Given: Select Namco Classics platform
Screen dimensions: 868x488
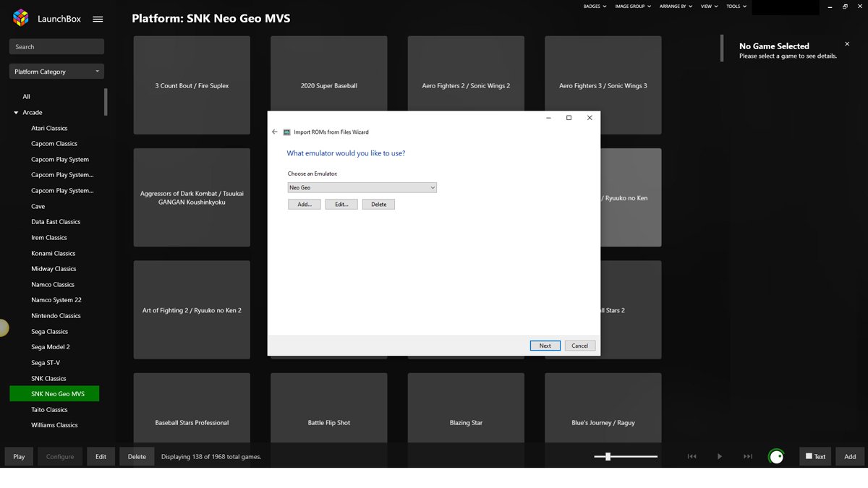Looking at the screenshot, I should pyautogui.click(x=53, y=285).
